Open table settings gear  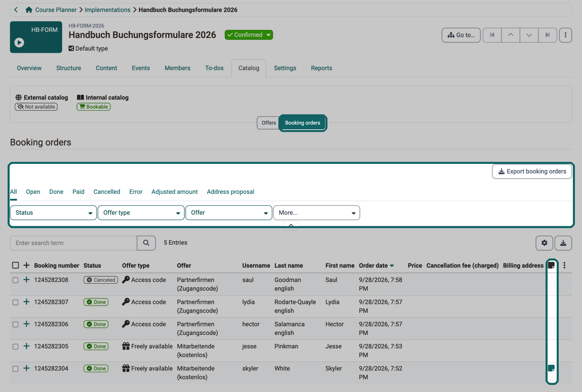544,243
